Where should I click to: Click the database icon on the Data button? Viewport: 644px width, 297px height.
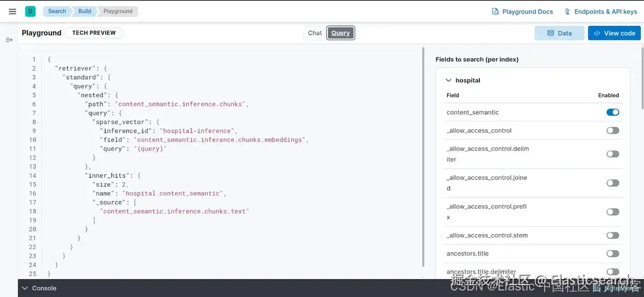[550, 33]
